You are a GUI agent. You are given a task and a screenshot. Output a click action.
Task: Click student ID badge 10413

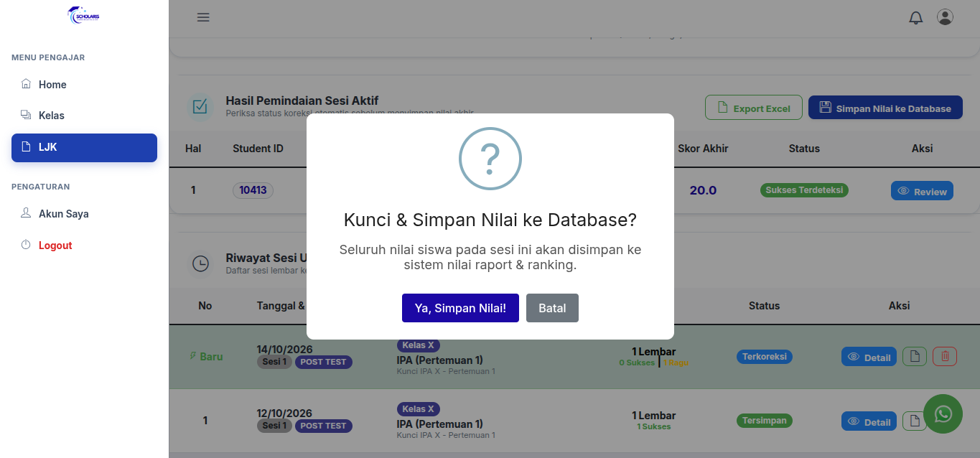(253, 190)
